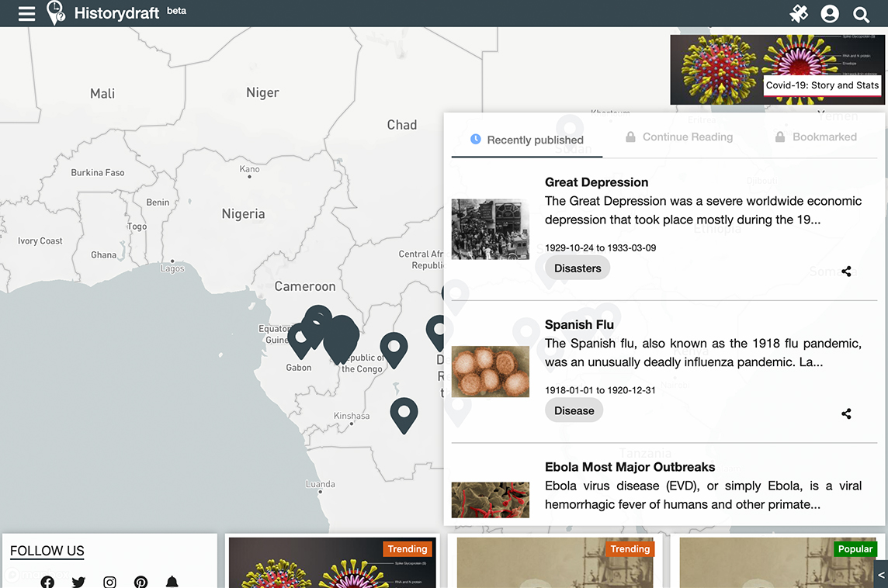Click the Chad country label
The image size is (888, 588).
click(401, 125)
